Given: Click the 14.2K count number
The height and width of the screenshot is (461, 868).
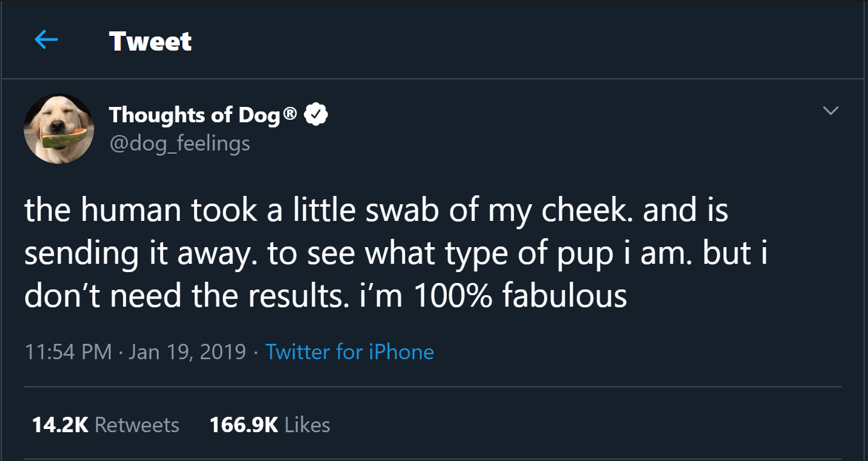Looking at the screenshot, I should tap(60, 425).
